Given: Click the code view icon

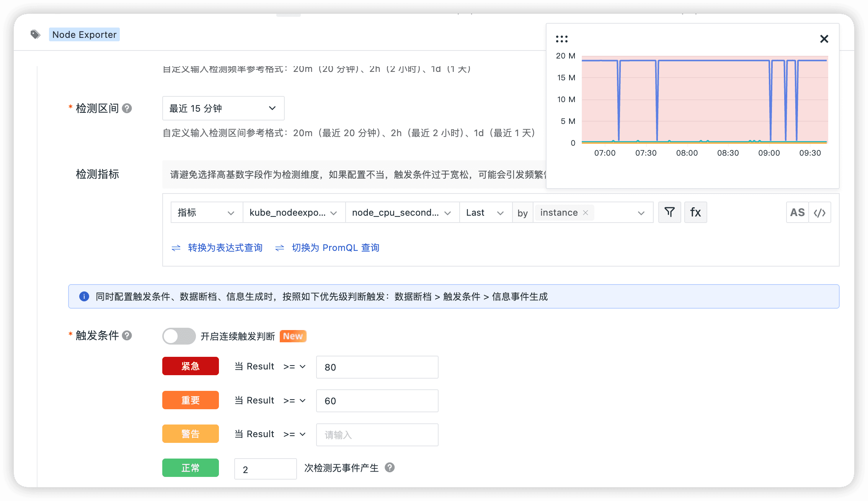Looking at the screenshot, I should 820,213.
